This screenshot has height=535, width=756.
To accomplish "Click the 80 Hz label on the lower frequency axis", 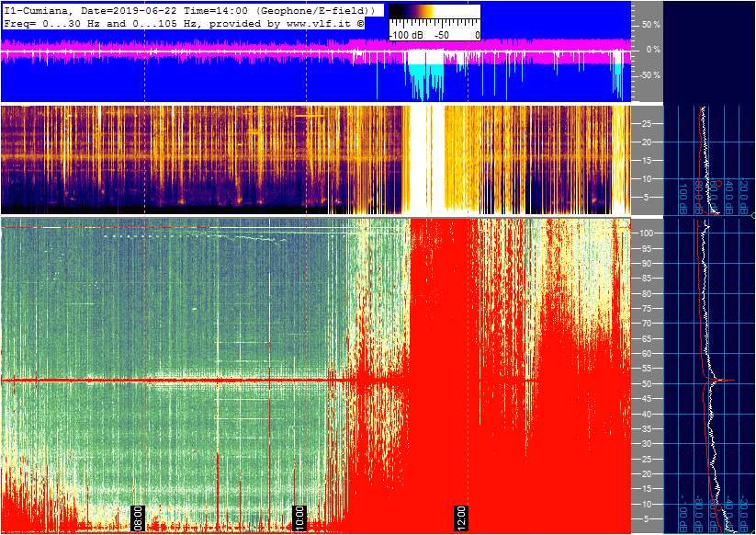I will point(647,294).
